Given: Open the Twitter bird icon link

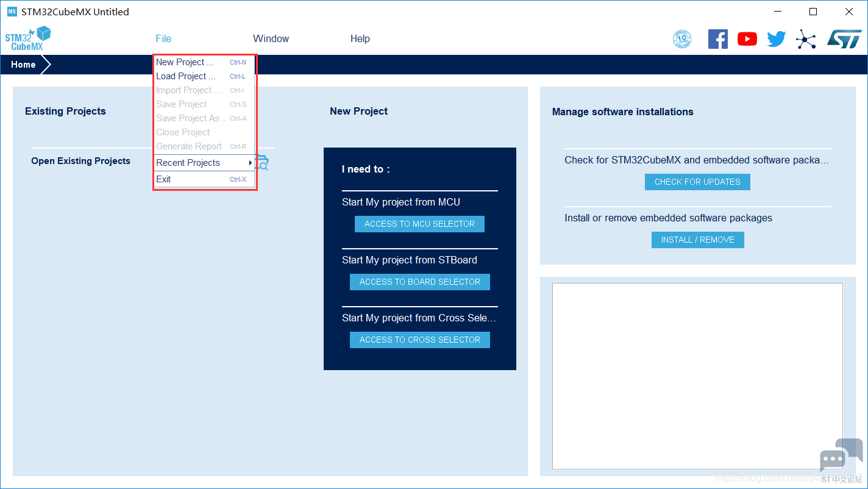Looking at the screenshot, I should pos(777,39).
